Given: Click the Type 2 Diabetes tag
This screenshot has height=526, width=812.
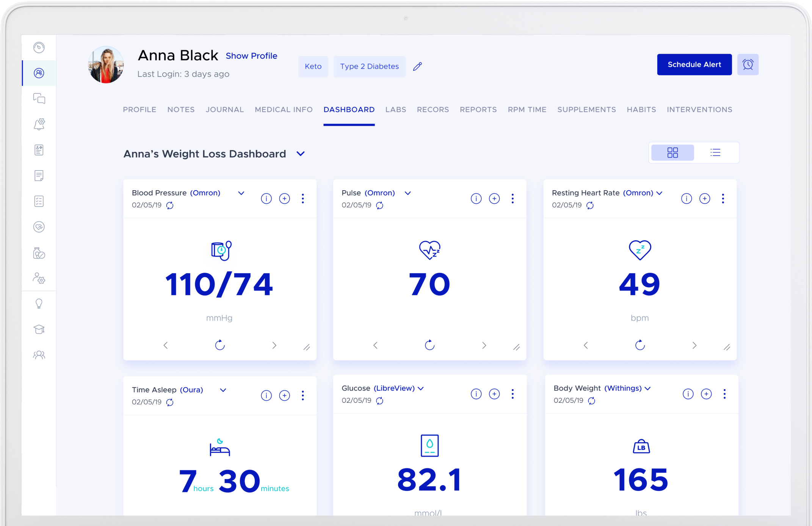Looking at the screenshot, I should 369,67.
